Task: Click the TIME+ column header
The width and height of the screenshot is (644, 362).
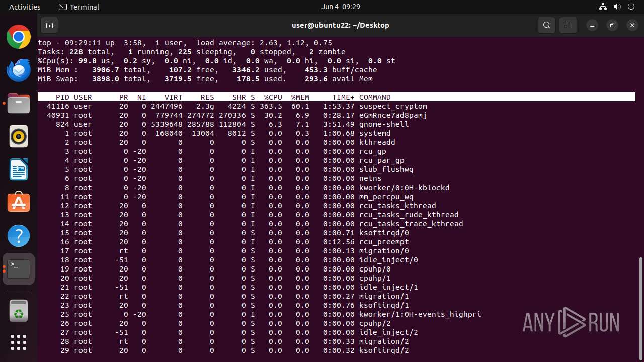Action: click(343, 97)
